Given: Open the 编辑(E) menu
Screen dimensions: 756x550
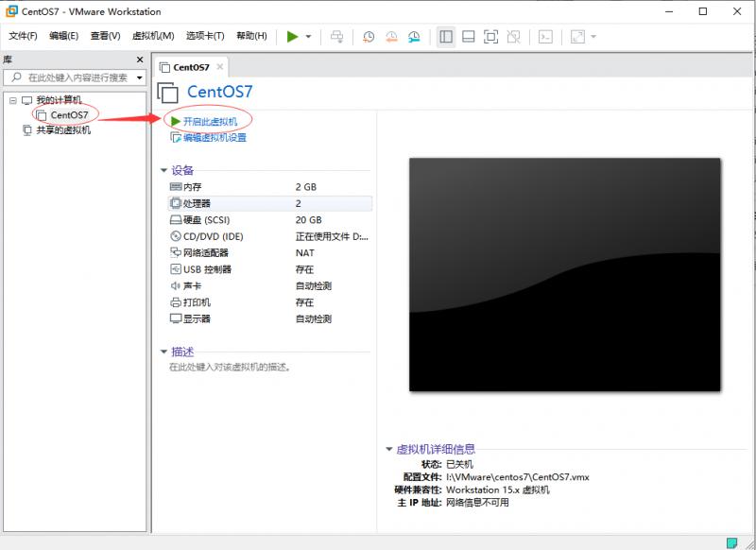Looking at the screenshot, I should [63, 36].
